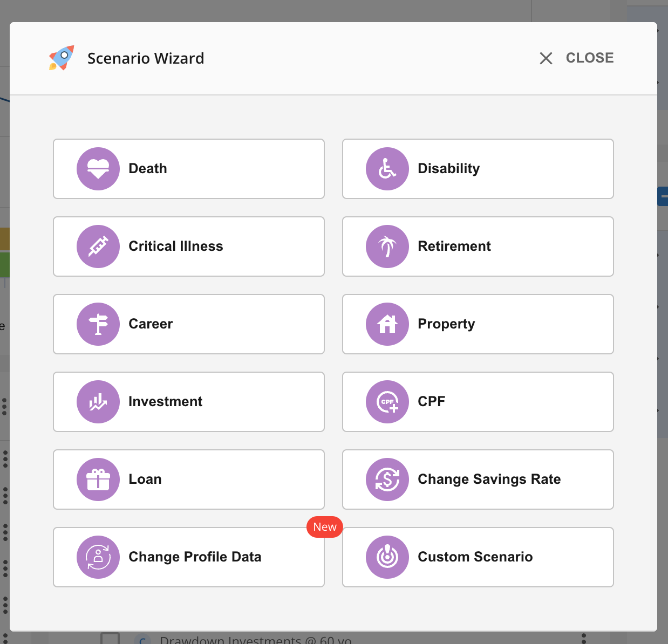
Task: Click the Scenario Wizard title text
Action: tap(146, 58)
